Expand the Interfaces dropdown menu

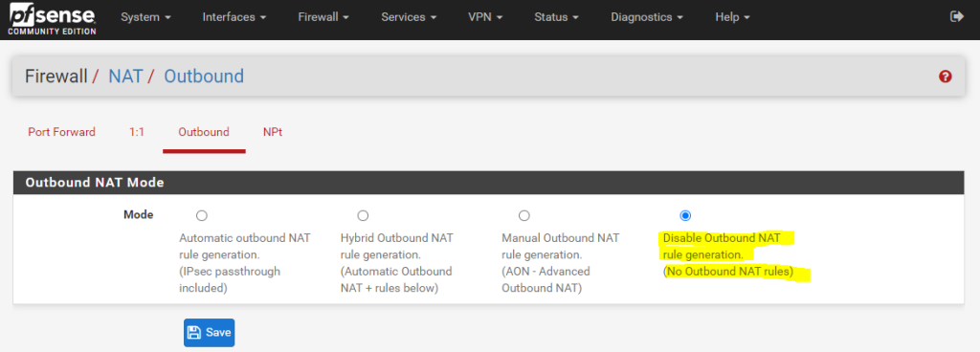click(234, 17)
